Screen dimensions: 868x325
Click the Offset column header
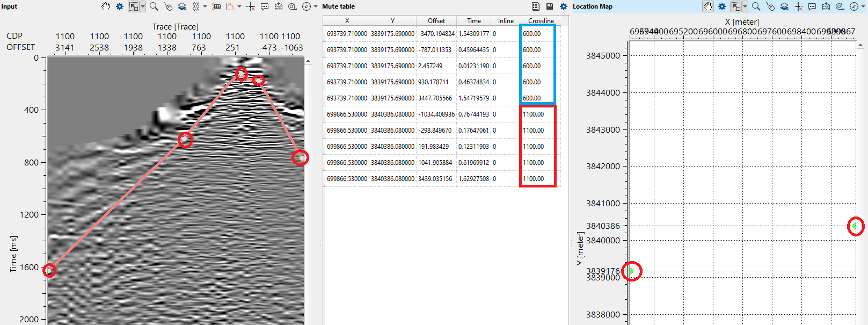pyautogui.click(x=436, y=20)
